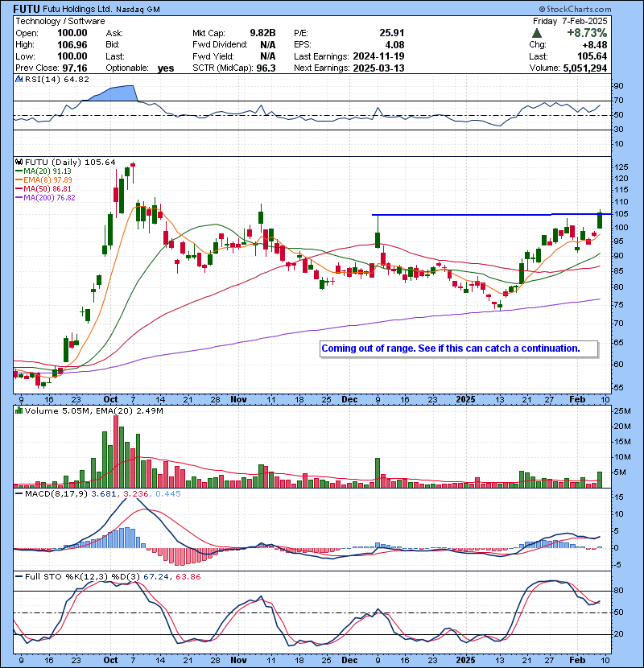Click the Volume bars legend icon
Screen dimensions: 644x668
coord(19,410)
